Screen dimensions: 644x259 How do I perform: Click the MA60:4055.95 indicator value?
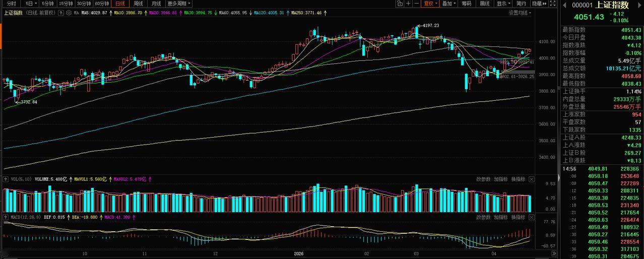(233, 13)
